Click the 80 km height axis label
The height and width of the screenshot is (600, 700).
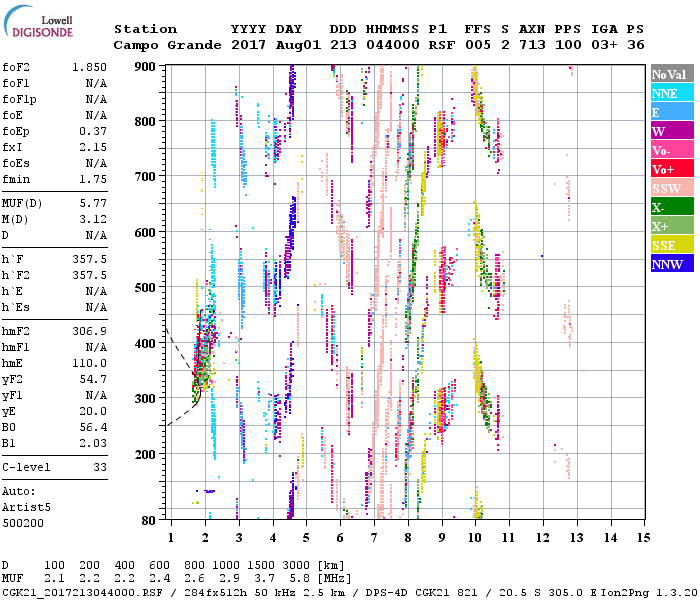[149, 520]
